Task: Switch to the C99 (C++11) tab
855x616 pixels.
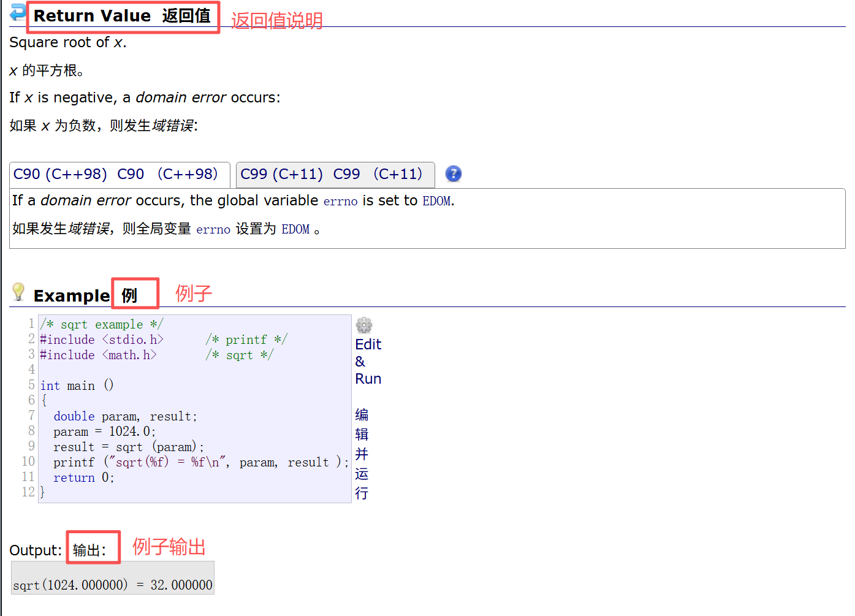Action: coord(335,175)
